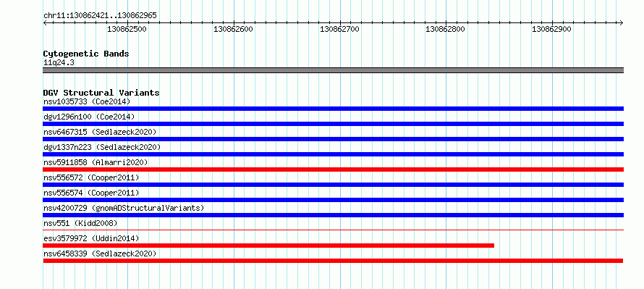Click the nsv1035733 (Coe2014) variant label
Viewport: 644px width, 289px height.
(87, 101)
